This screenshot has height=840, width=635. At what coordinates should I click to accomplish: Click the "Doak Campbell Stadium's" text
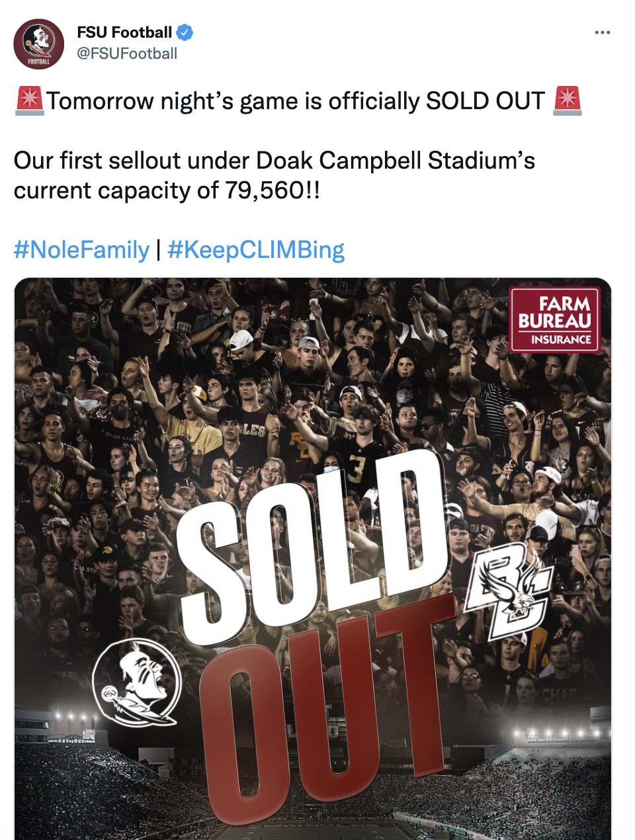(x=396, y=161)
